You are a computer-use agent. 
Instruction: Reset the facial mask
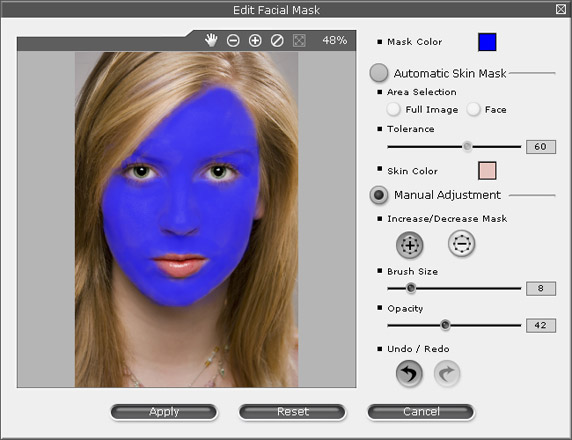293,412
